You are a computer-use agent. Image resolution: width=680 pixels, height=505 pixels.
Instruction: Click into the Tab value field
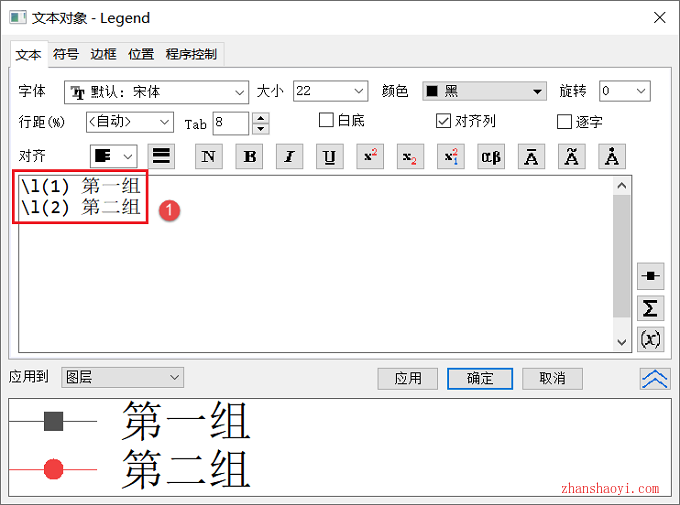(231, 123)
